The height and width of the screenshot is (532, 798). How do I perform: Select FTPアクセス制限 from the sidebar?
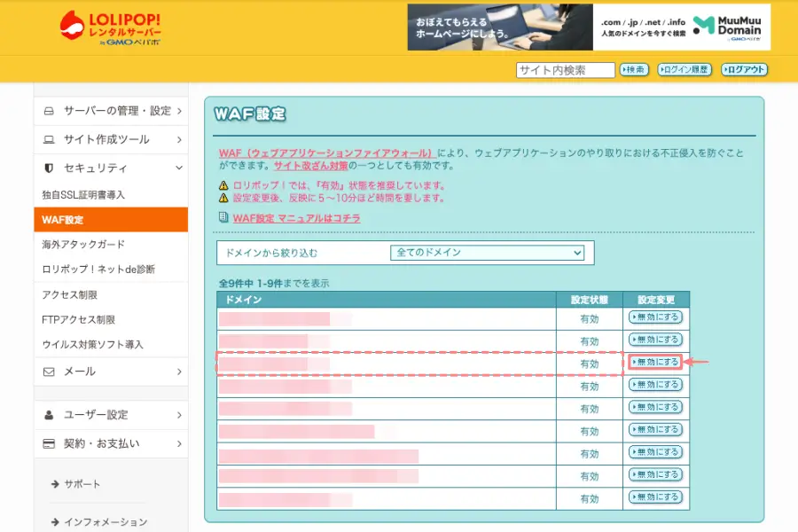coord(78,319)
